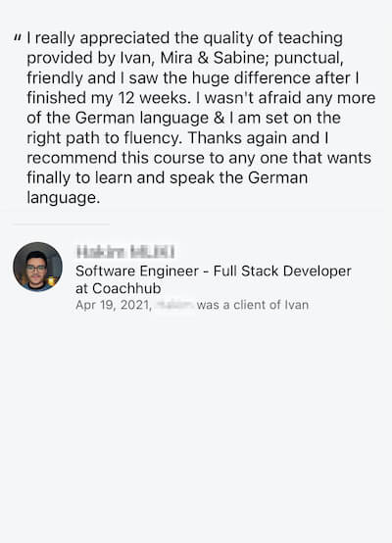Click the final word 'language.' of the review

click(64, 198)
